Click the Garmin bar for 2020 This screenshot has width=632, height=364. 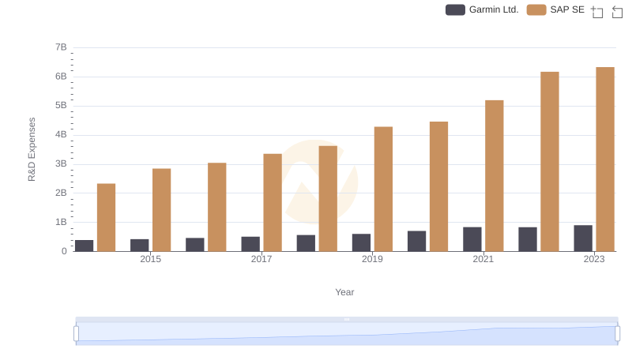coord(417,241)
